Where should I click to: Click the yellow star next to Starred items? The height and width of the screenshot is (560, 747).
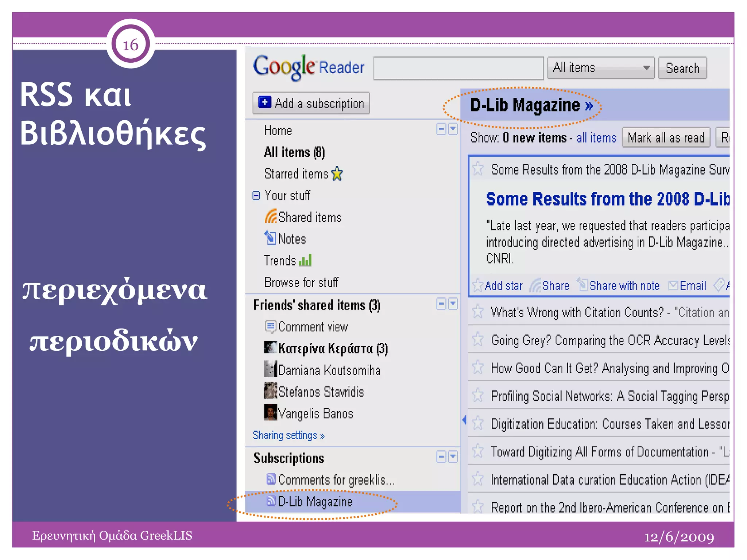pyautogui.click(x=337, y=174)
